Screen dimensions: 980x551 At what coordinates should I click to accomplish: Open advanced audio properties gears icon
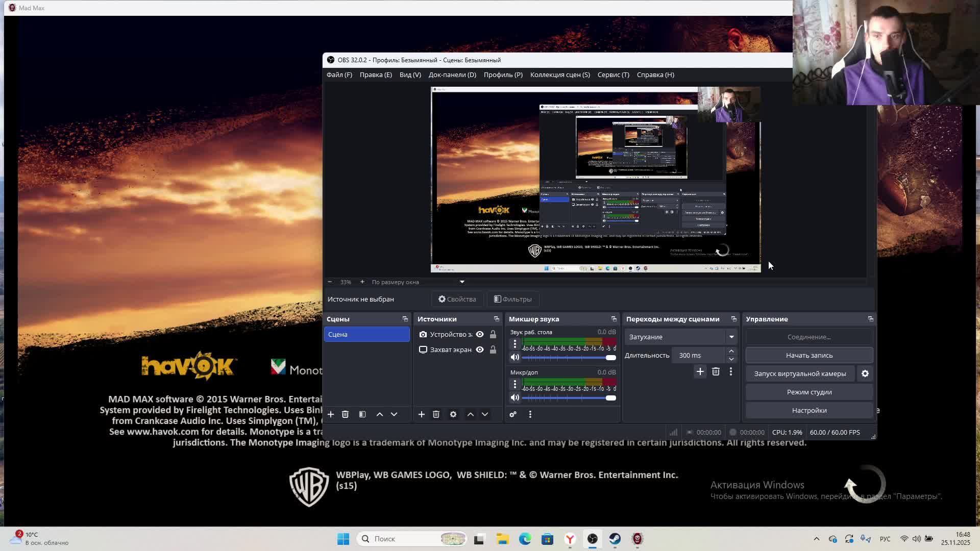click(513, 414)
